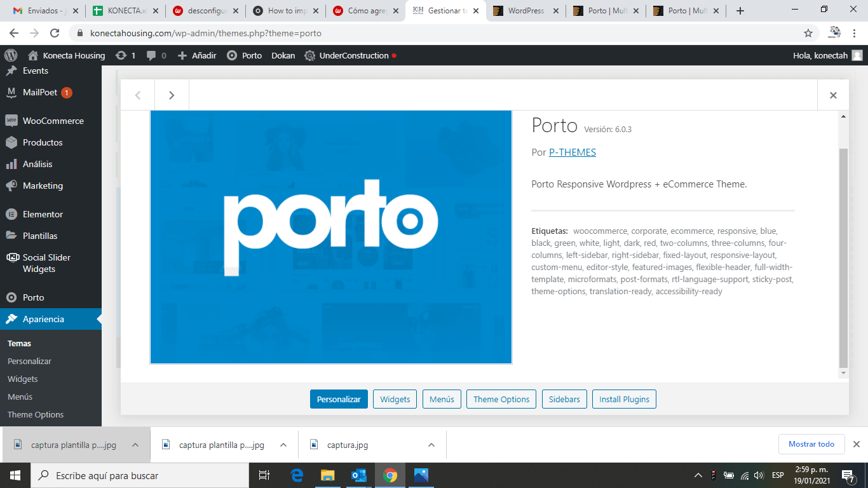Expand options for captura.jpg download
This screenshot has width=868, height=488.
[x=431, y=445]
